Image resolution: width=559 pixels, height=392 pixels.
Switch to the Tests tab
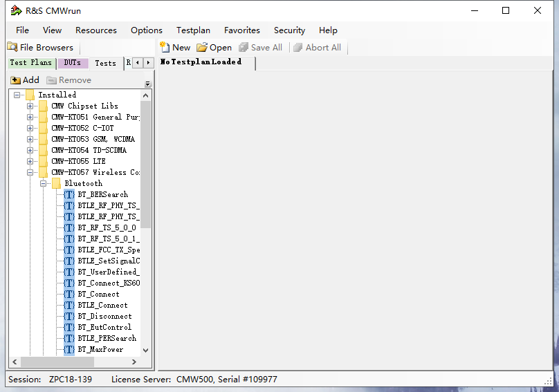[x=106, y=63]
